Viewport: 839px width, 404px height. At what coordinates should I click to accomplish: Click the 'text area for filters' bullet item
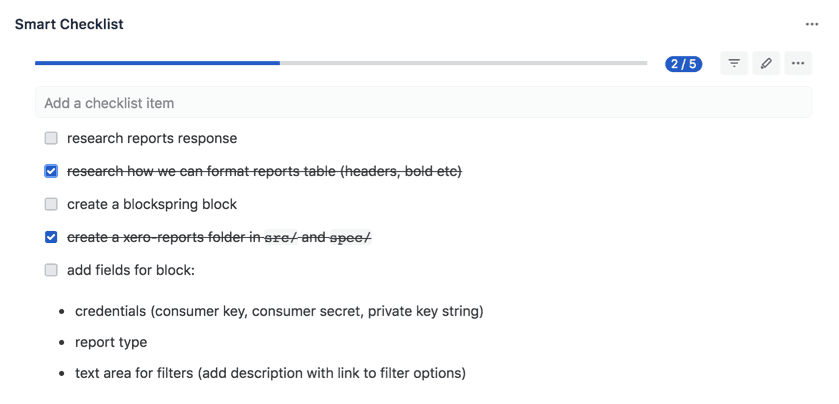(x=270, y=373)
